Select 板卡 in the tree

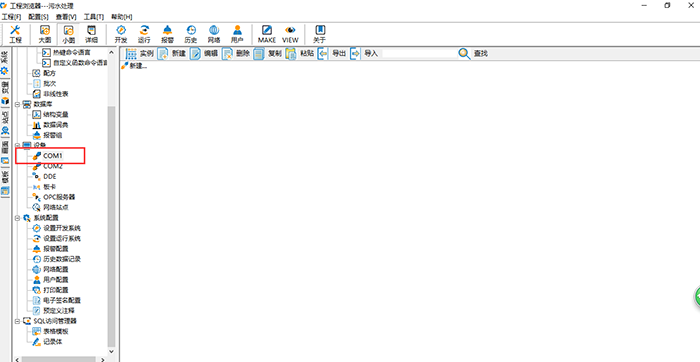click(44, 187)
